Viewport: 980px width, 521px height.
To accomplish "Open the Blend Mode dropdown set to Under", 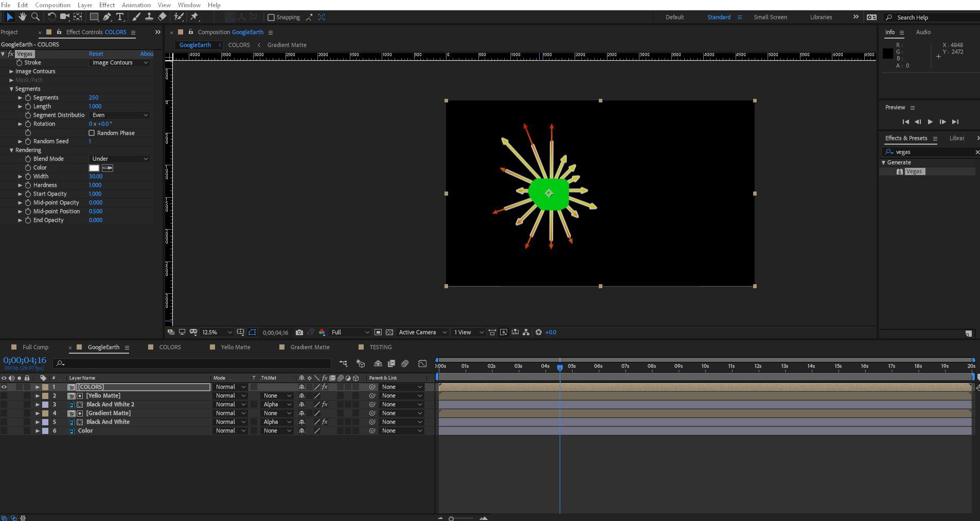I will [119, 159].
